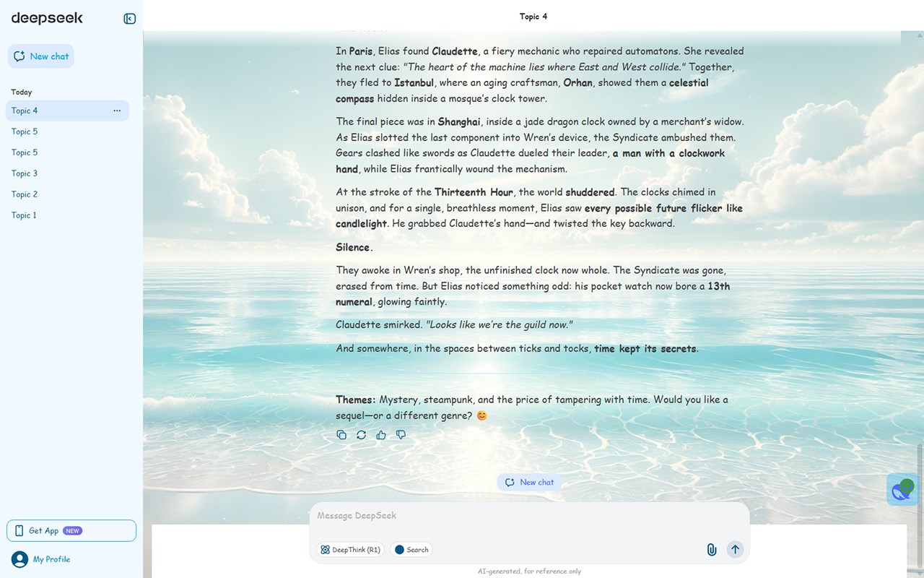Open the Topic 1 conversation

[67, 215]
